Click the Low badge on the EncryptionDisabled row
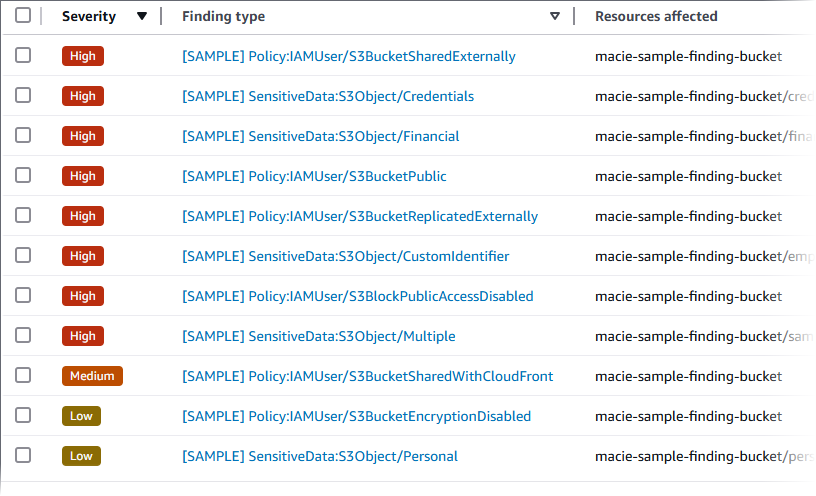The height and width of the screenshot is (496, 816). 81,416
